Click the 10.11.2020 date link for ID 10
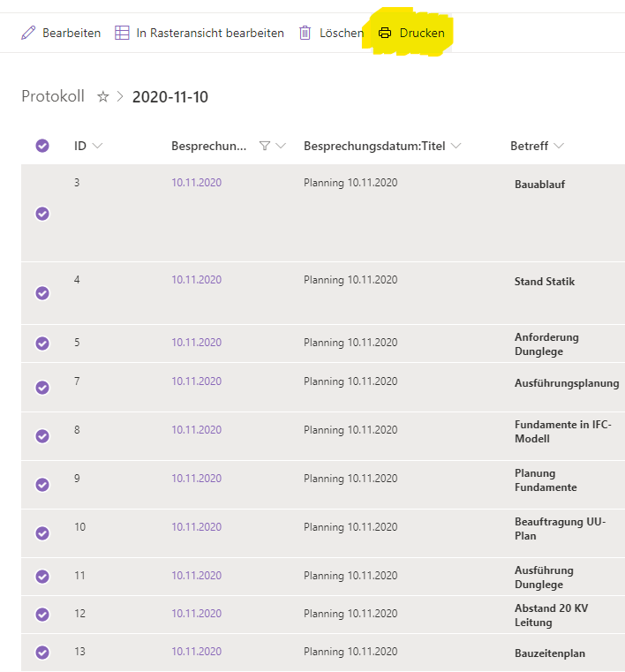 [x=196, y=527]
